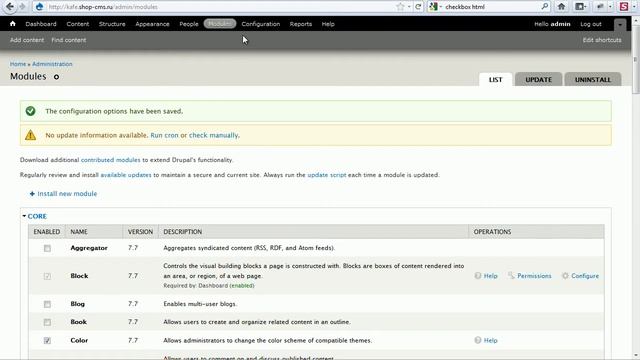Open the Content menu
Image resolution: width=640 pixels, height=360 pixels.
(x=78, y=24)
